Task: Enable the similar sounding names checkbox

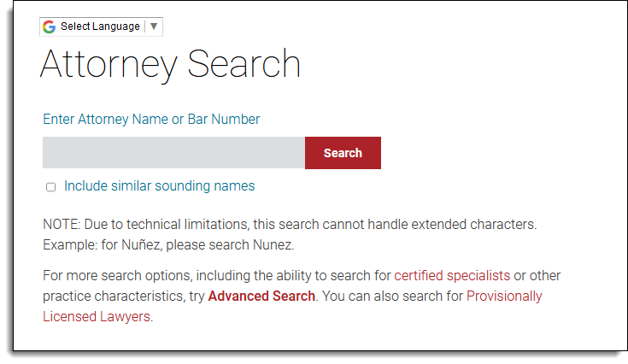Action: [50, 187]
